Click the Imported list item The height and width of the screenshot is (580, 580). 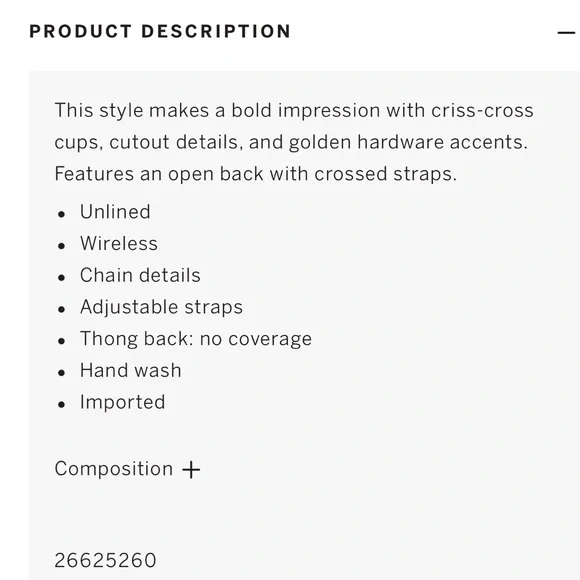click(x=122, y=402)
